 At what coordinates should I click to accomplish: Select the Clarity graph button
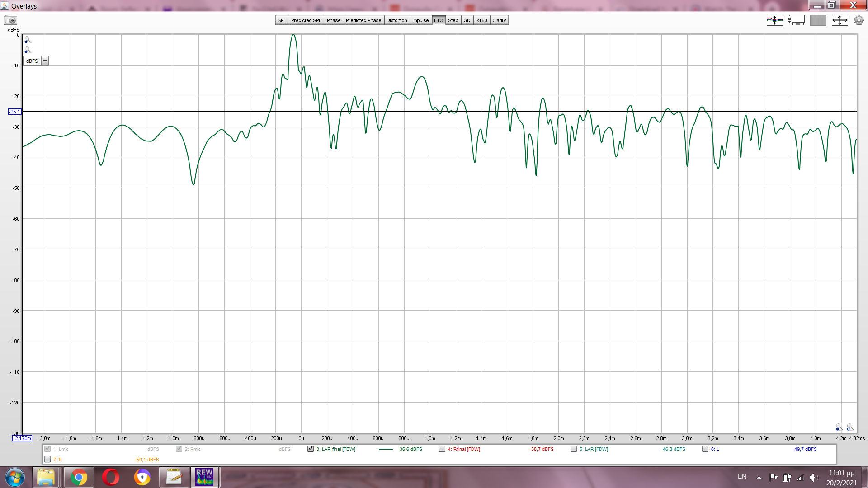499,20
